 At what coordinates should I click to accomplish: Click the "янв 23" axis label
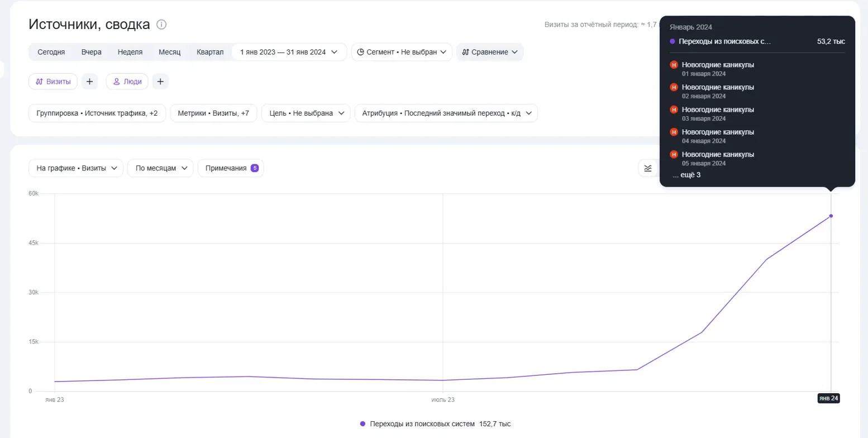(x=54, y=400)
